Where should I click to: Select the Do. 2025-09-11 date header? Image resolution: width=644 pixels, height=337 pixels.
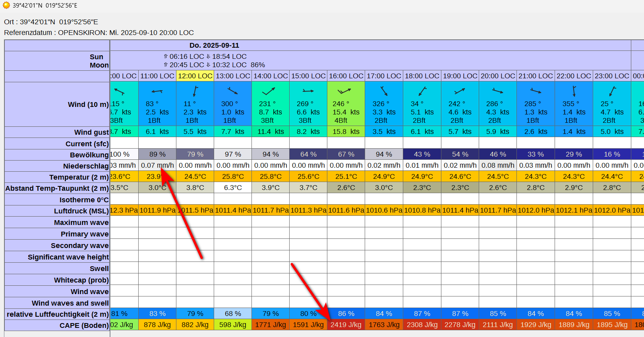click(214, 45)
